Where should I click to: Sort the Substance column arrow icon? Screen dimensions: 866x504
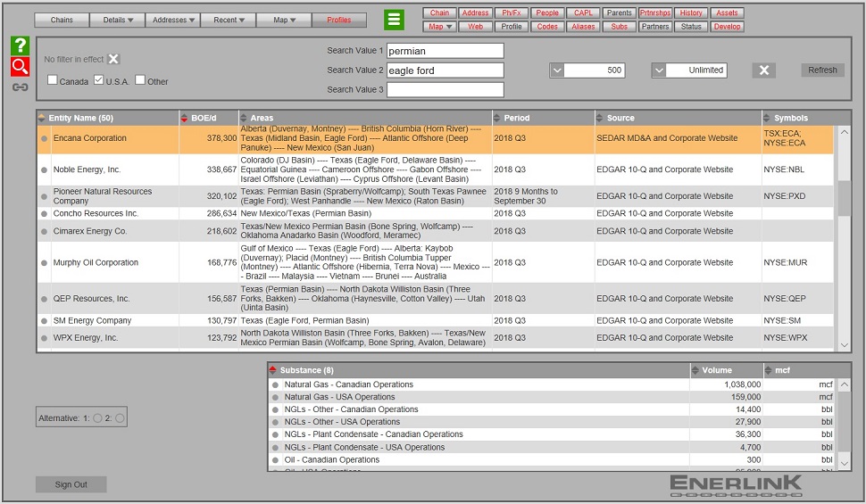click(272, 370)
